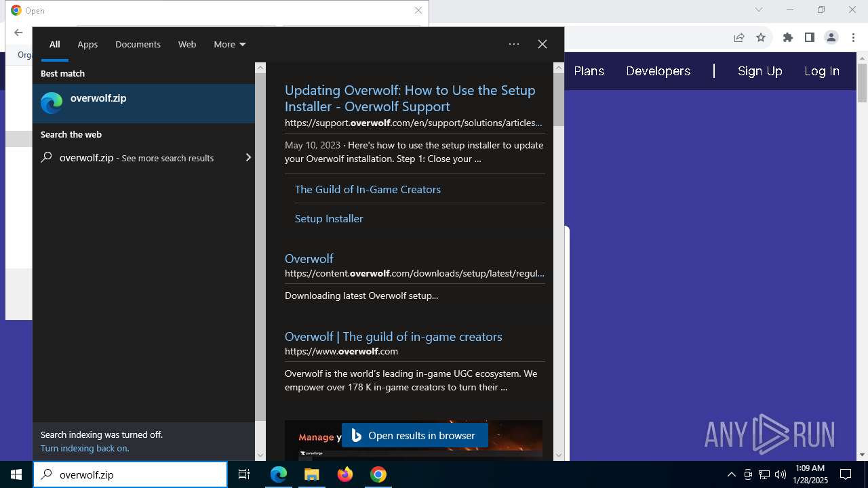Open 'Updating Overwolf: How to Use the Setup Installer' link
868x488 pixels.
pos(410,98)
